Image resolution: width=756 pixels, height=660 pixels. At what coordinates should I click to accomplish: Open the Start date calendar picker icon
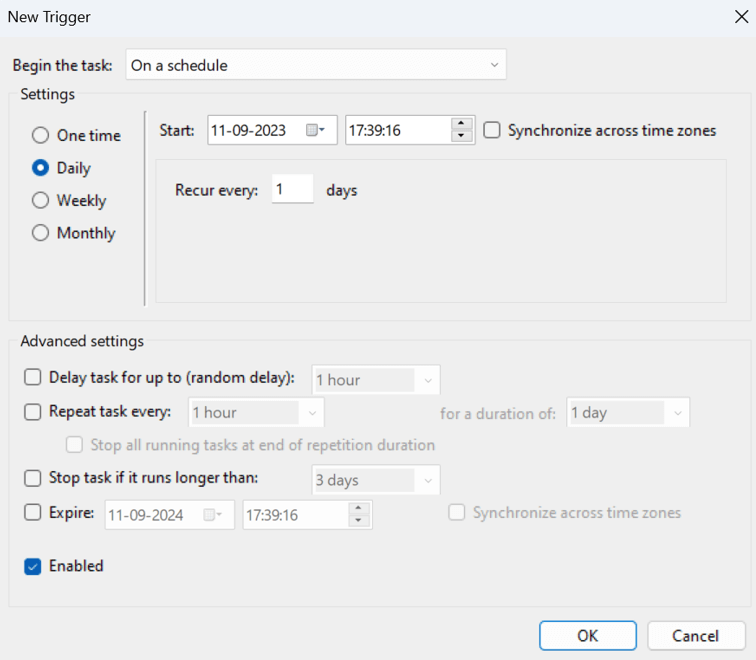315,130
